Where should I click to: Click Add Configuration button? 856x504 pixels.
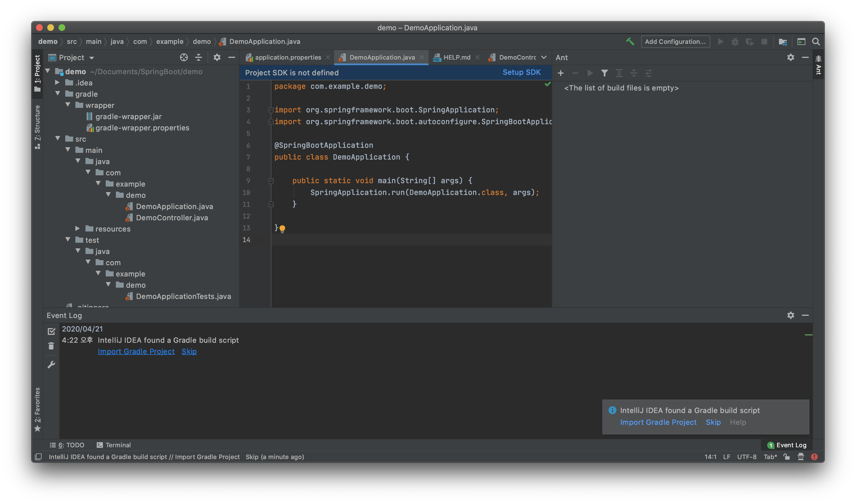[675, 41]
